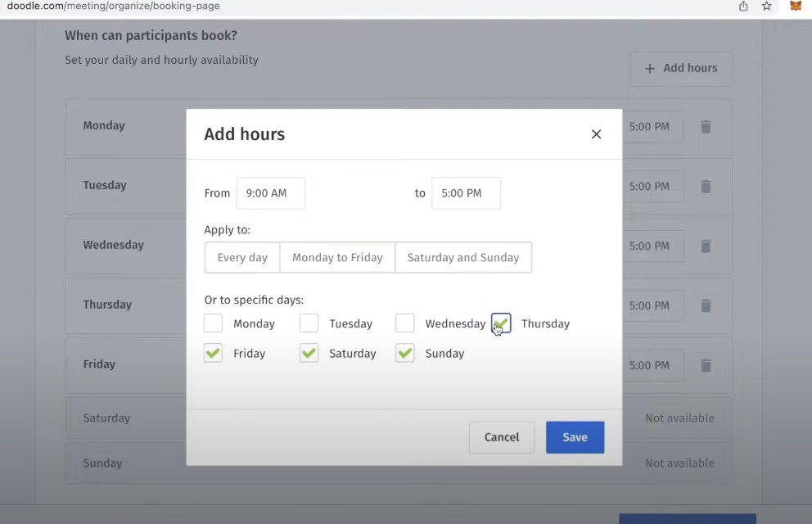Open the From 9:00 AM time dropdown

[270, 193]
